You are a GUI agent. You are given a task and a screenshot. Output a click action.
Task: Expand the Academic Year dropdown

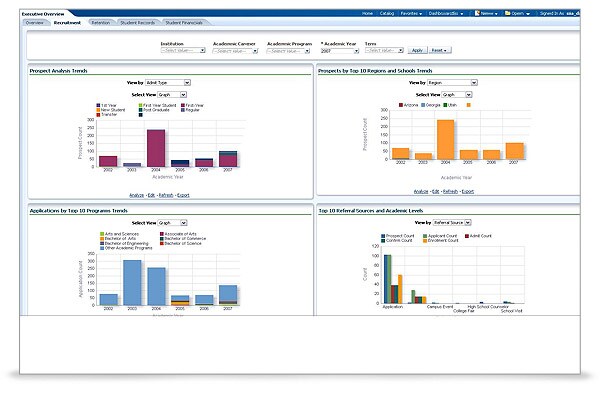tap(340, 51)
